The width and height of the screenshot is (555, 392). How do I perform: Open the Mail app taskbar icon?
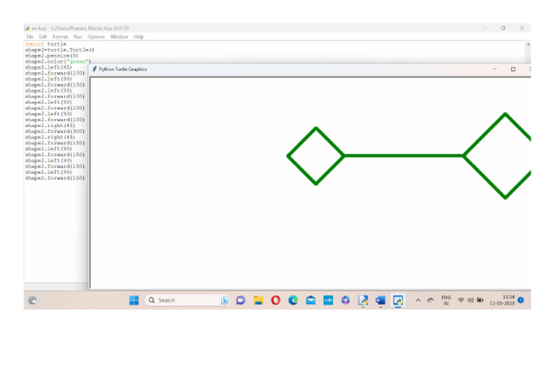311,300
